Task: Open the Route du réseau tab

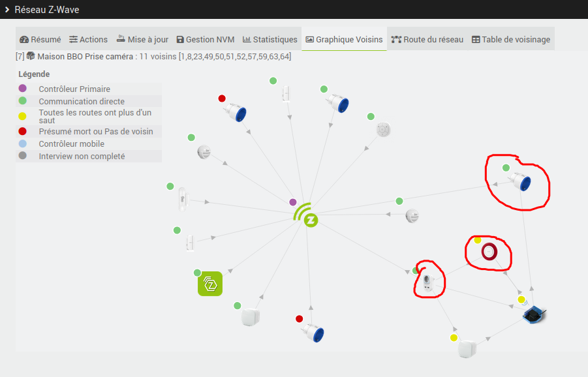Action: pos(427,39)
